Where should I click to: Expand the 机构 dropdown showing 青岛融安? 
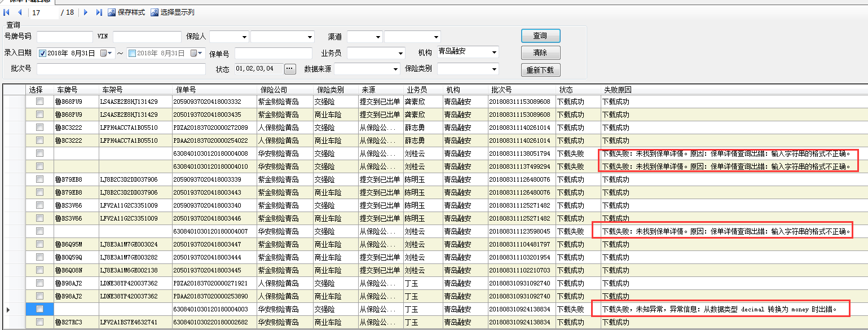click(x=494, y=52)
